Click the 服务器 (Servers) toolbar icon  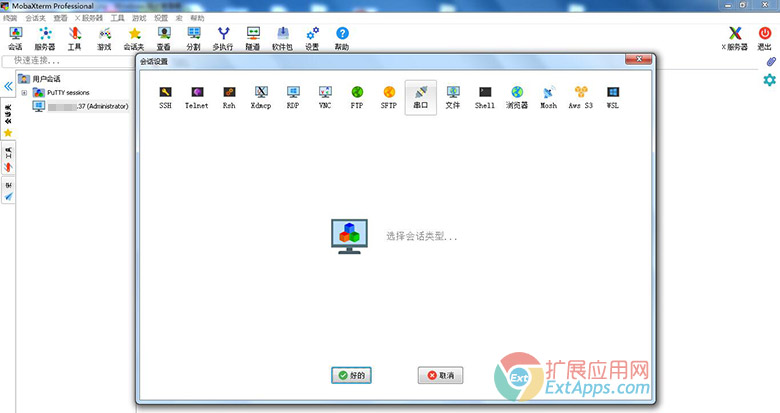(x=45, y=39)
